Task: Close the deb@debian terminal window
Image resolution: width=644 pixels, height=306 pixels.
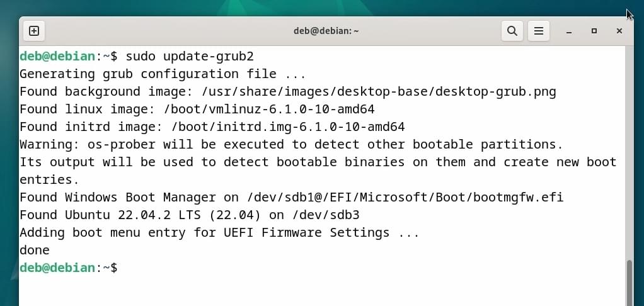Action: [x=619, y=31]
